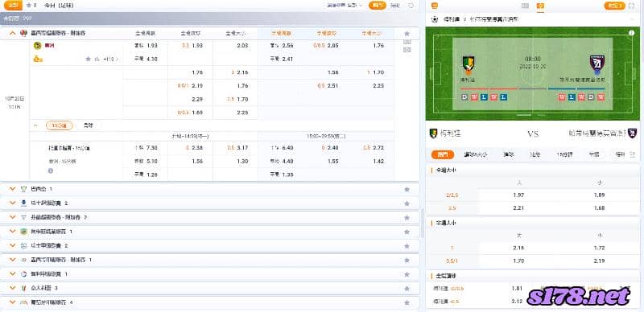644x312 pixels.
Task: Click the carousel indicator below the pitch graphic
Action: point(524,115)
